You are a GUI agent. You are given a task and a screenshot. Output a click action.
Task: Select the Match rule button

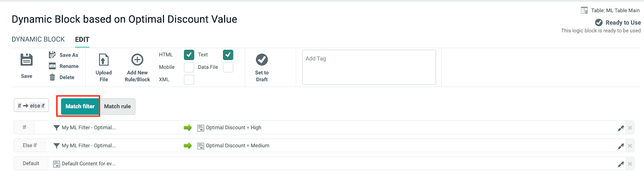click(118, 106)
